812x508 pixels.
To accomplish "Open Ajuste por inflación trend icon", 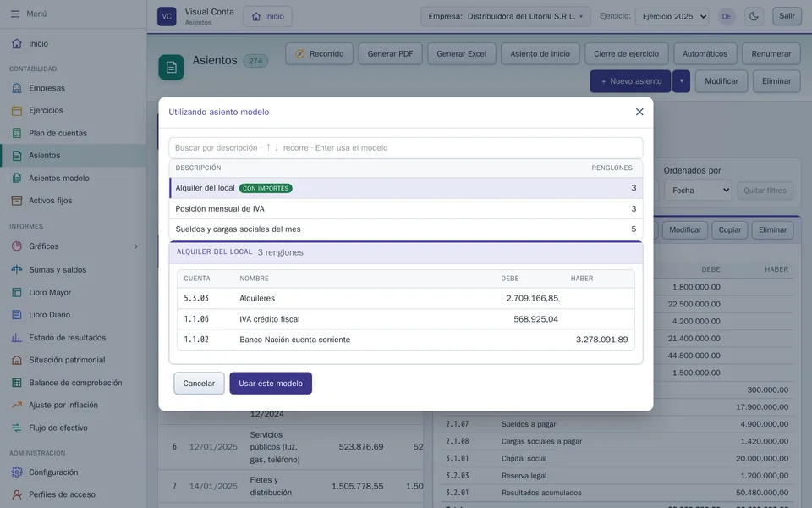I will click(x=17, y=405).
